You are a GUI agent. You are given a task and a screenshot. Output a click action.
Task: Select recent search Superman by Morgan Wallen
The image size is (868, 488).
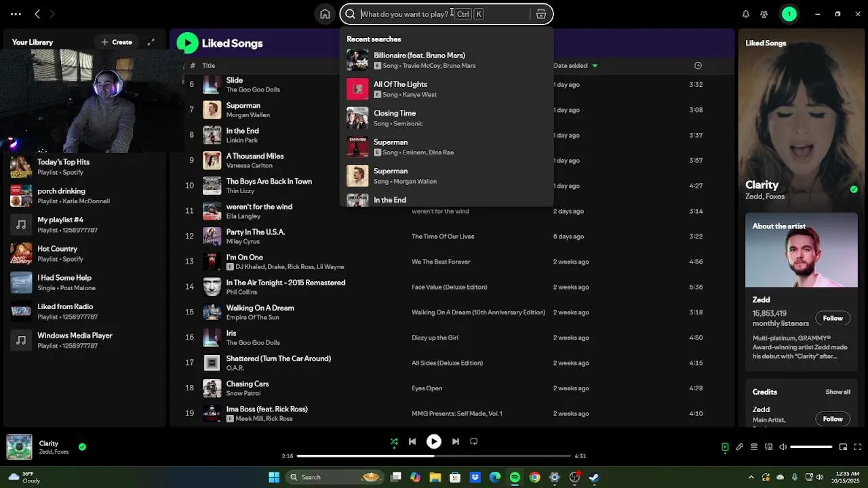click(446, 176)
